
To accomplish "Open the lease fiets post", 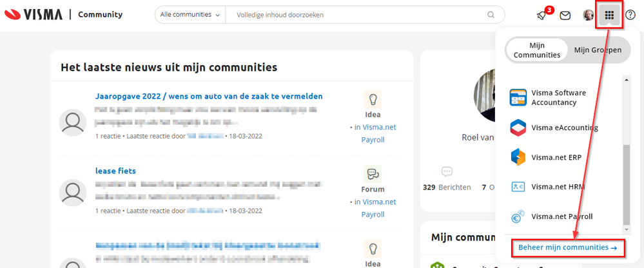I will (x=115, y=171).
